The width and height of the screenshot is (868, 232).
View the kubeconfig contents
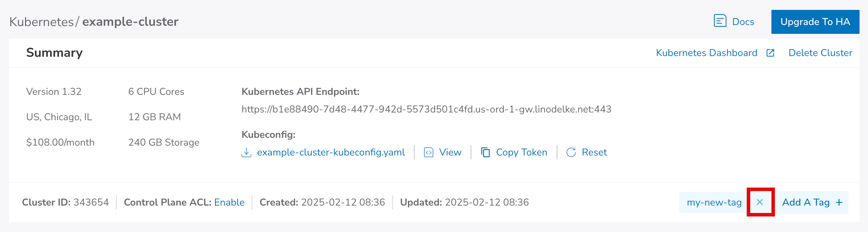point(450,152)
